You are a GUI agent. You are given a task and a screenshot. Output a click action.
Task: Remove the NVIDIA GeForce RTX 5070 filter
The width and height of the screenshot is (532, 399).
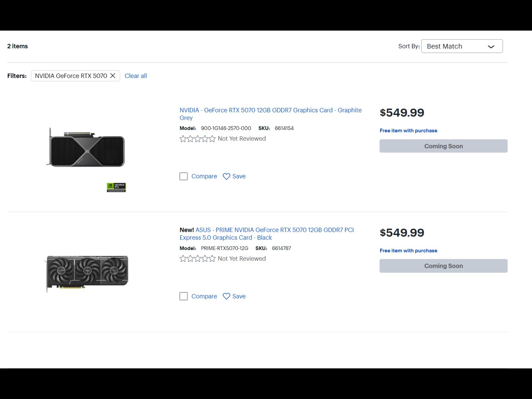pyautogui.click(x=113, y=76)
